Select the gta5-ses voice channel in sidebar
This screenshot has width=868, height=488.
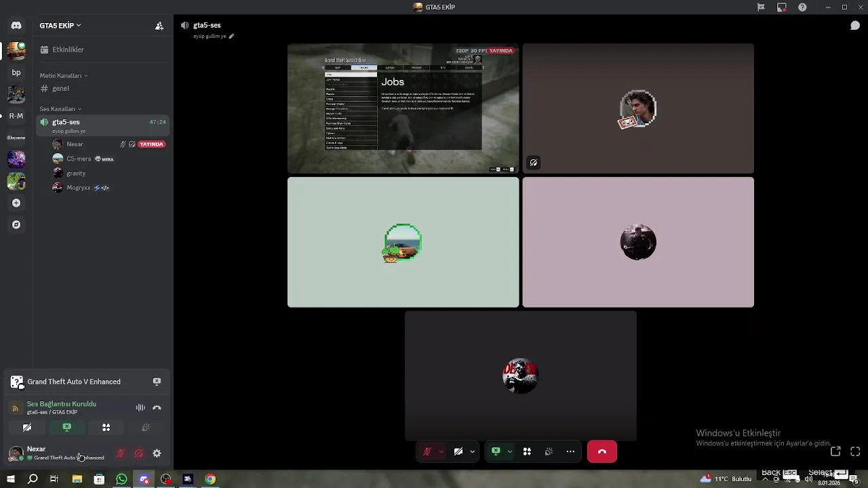[x=102, y=125]
